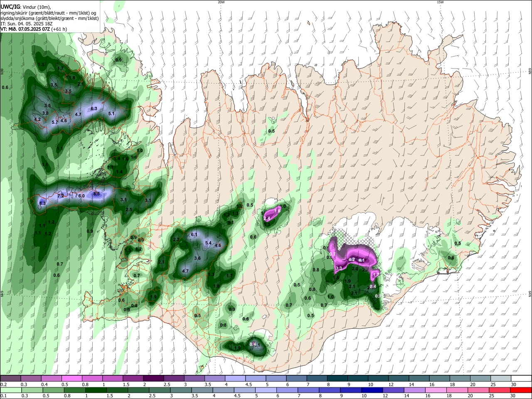Click the 3.6 precipitation value

(x=197, y=258)
